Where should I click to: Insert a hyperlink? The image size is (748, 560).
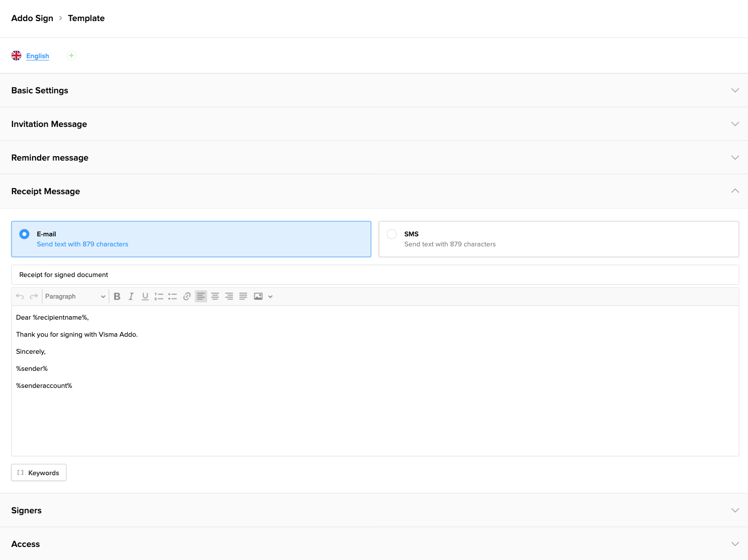click(x=187, y=296)
